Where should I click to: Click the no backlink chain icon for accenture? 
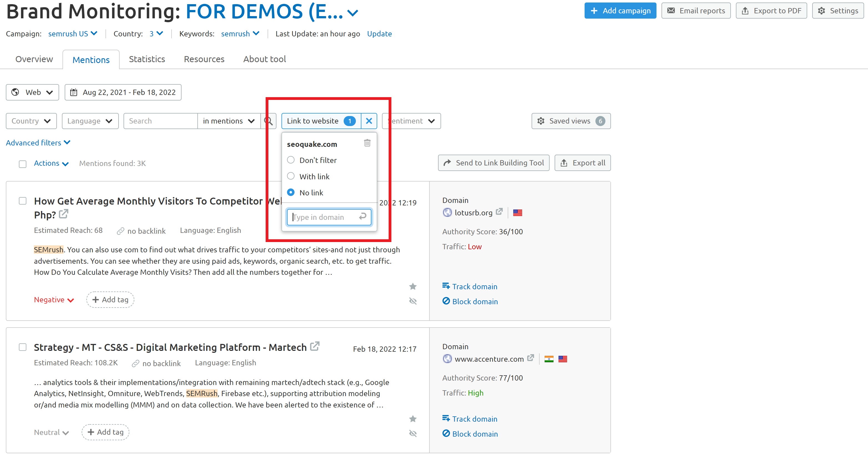point(135,364)
